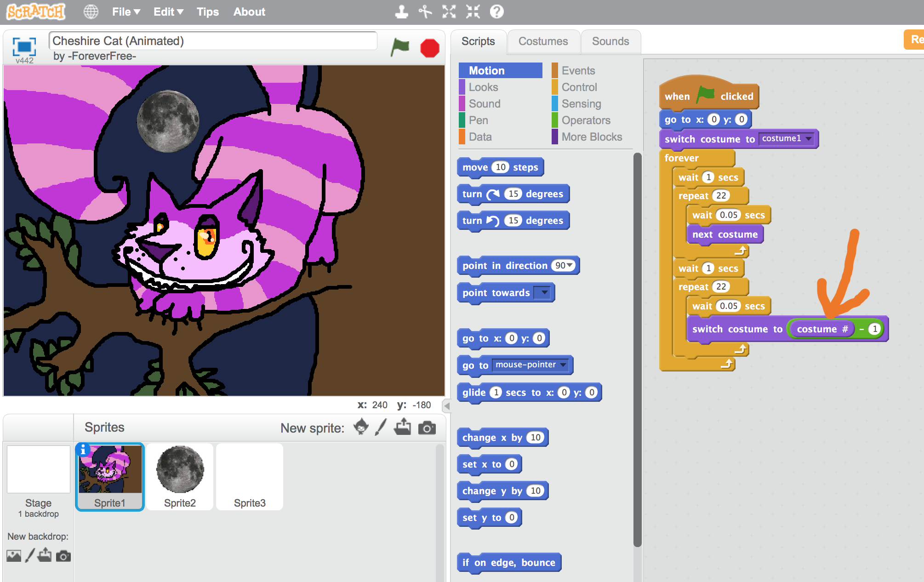Select the Pen block category

[x=478, y=120]
